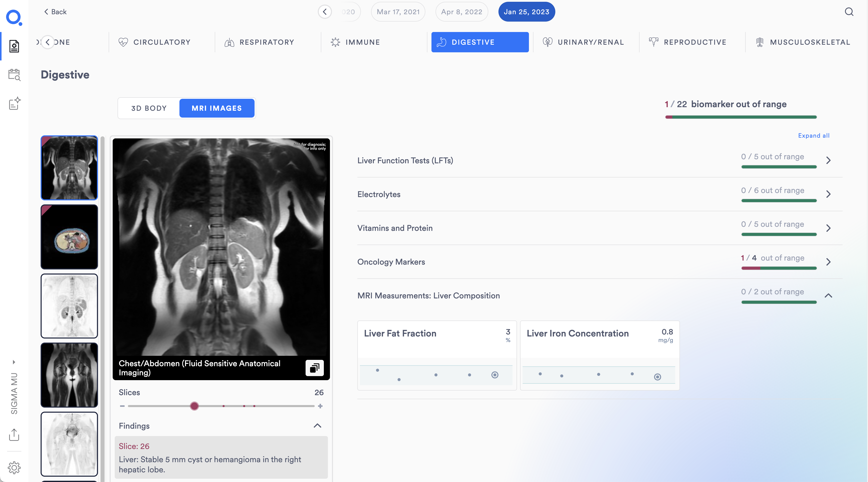Click the Expand all link
The height and width of the screenshot is (482, 868).
coord(814,136)
